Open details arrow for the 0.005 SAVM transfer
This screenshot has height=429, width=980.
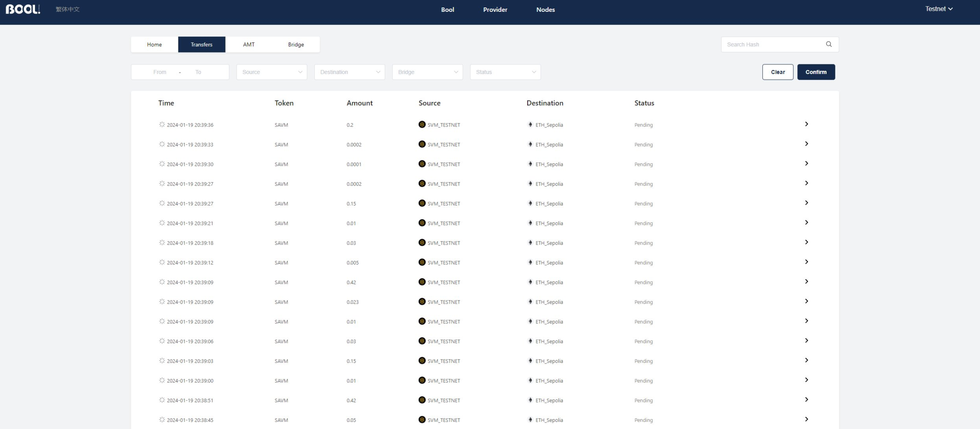click(806, 262)
